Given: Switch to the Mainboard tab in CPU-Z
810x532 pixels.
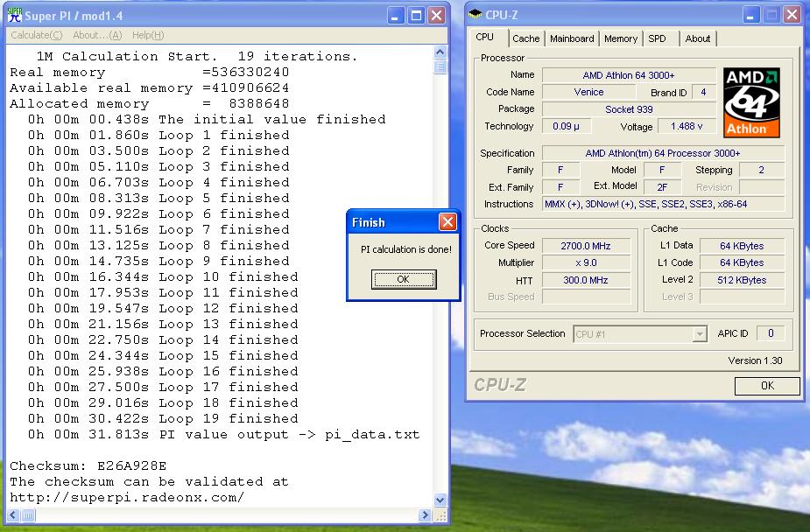Looking at the screenshot, I should pos(572,38).
